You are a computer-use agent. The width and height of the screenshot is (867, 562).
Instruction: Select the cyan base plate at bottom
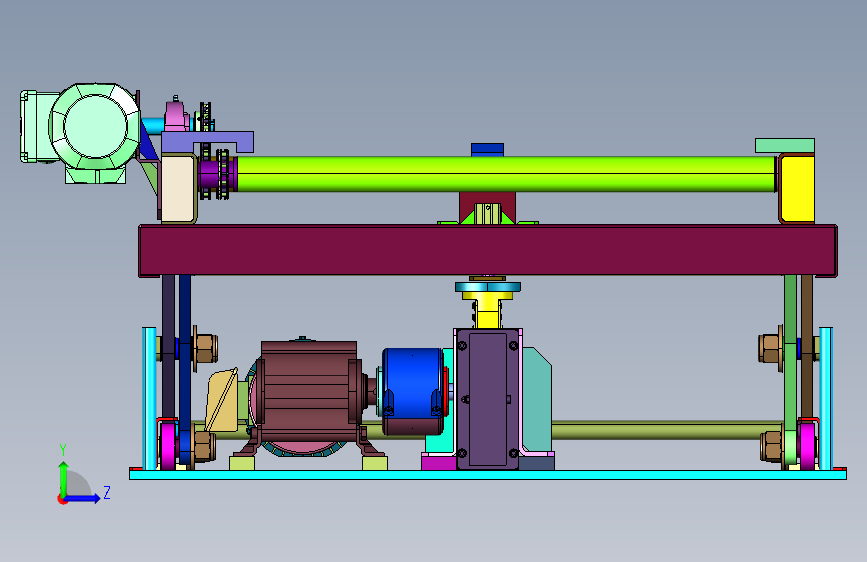[x=488, y=475]
